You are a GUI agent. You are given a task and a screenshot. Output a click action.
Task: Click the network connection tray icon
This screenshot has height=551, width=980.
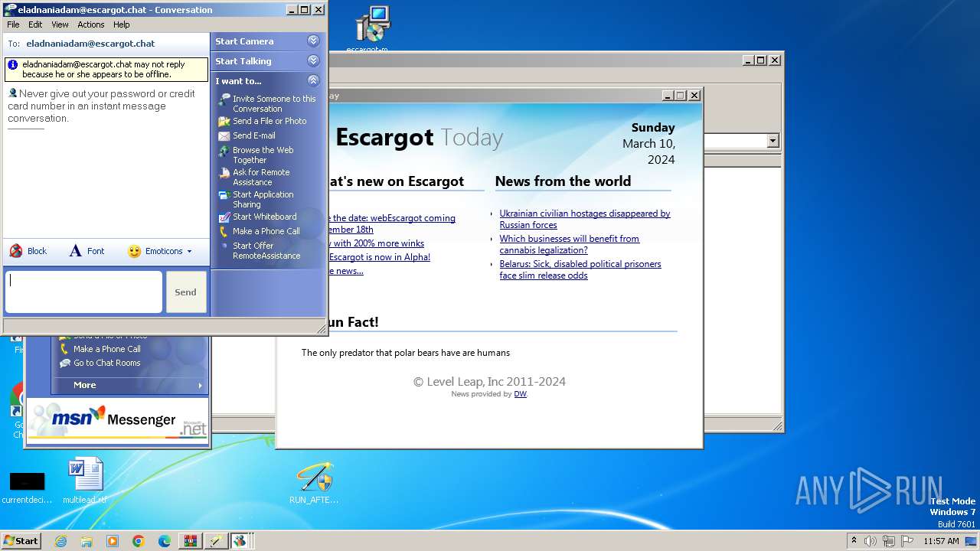(x=889, y=541)
